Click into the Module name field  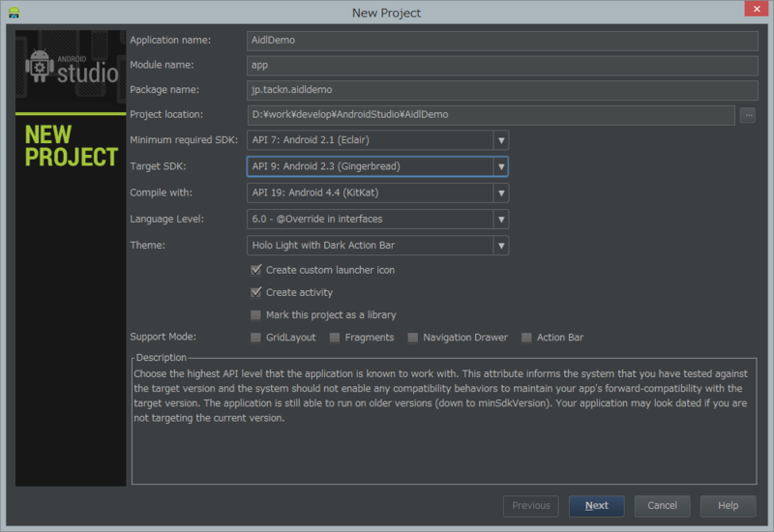(502, 65)
